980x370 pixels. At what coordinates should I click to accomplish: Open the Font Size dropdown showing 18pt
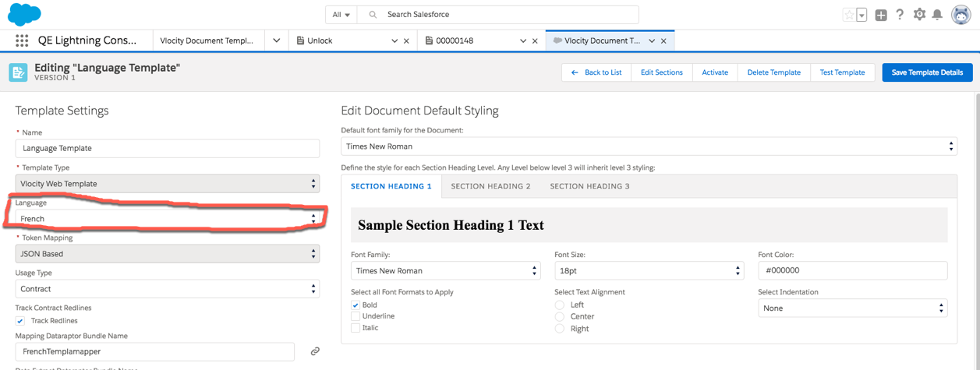pyautogui.click(x=649, y=270)
